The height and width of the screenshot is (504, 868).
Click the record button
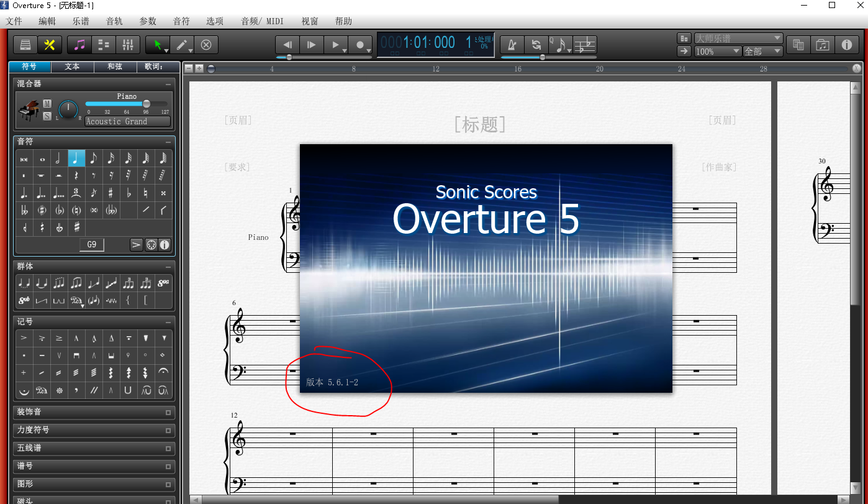tap(360, 45)
